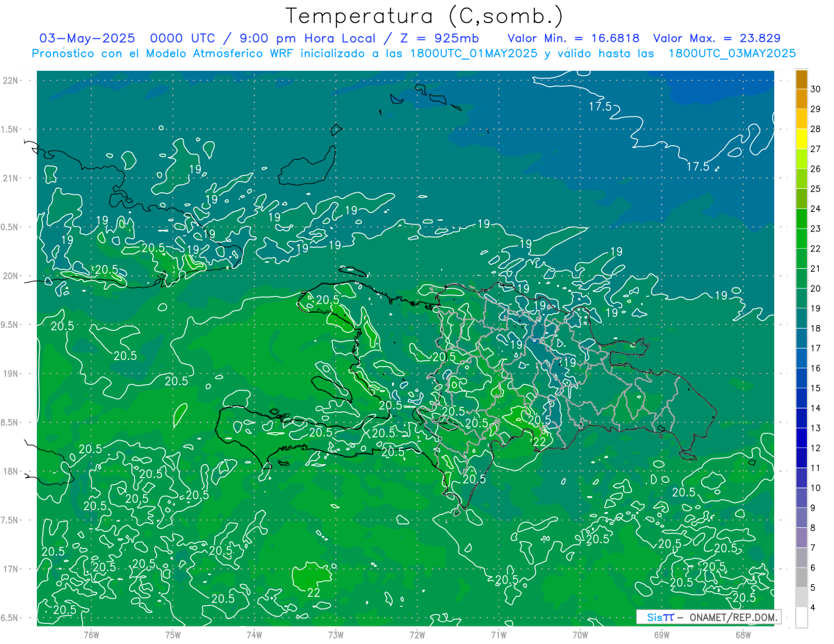Click the 71W longitude axis label
The height and width of the screenshot is (644, 834).
(498, 635)
